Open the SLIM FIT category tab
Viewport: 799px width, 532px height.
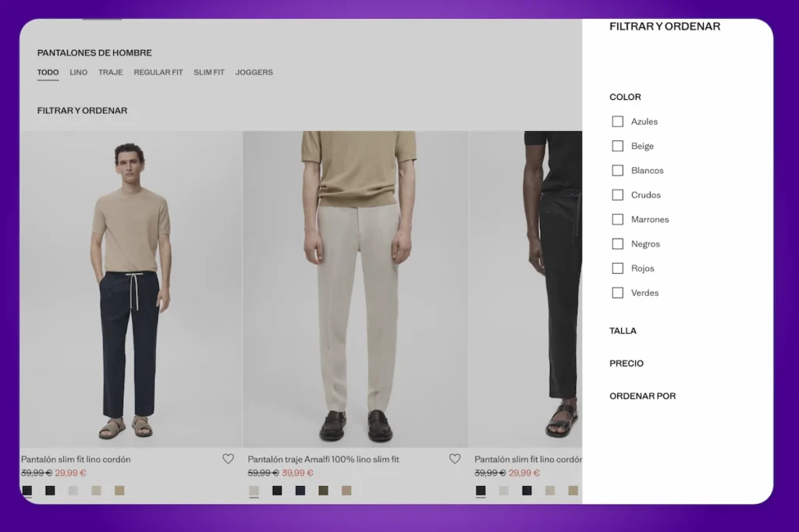tap(208, 72)
